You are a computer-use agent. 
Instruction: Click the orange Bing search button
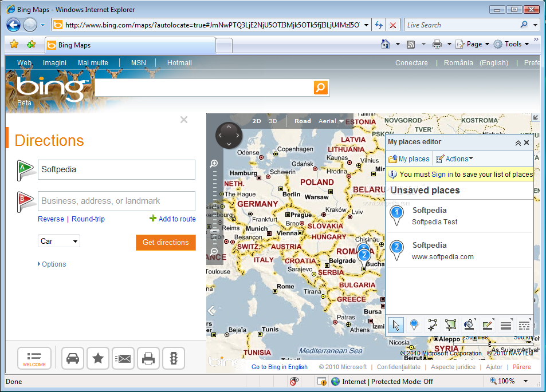(x=321, y=88)
